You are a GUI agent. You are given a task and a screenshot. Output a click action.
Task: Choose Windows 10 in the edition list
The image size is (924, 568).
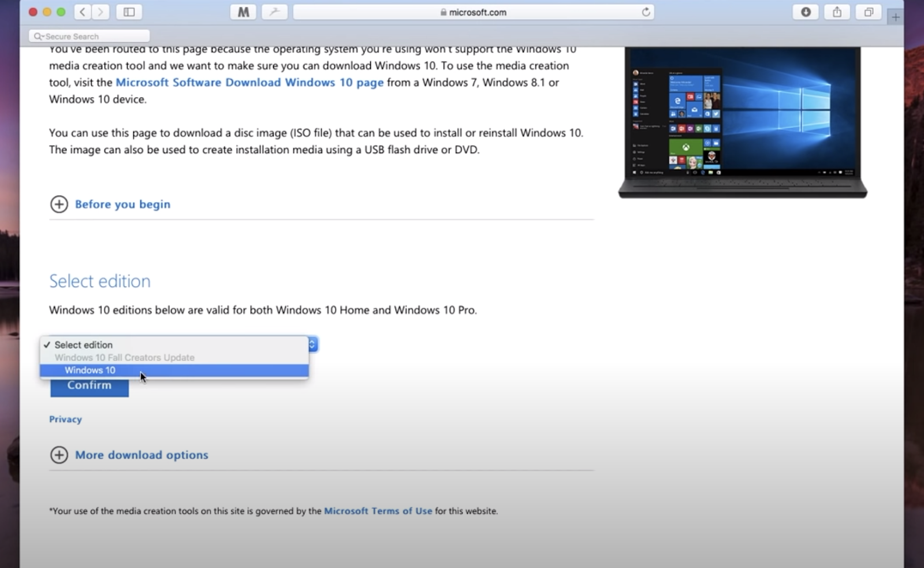[x=174, y=370]
